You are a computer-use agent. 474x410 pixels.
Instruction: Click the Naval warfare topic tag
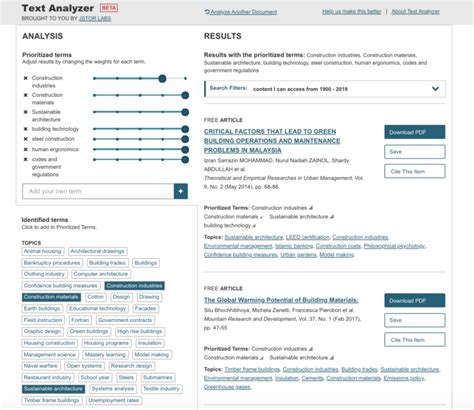(41, 366)
